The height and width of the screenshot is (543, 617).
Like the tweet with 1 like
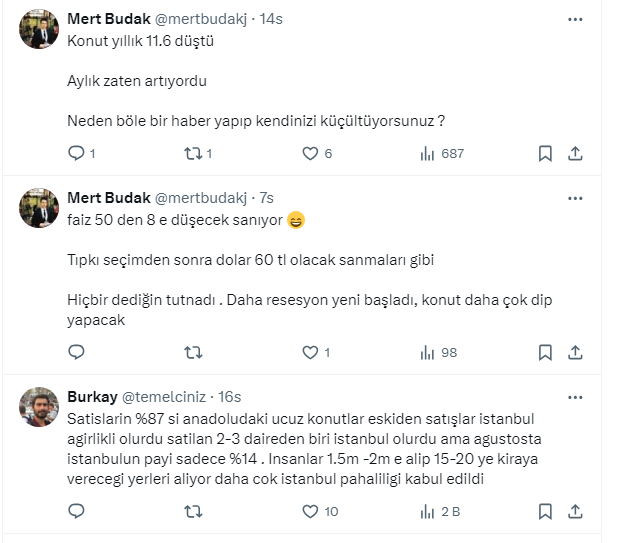(310, 352)
